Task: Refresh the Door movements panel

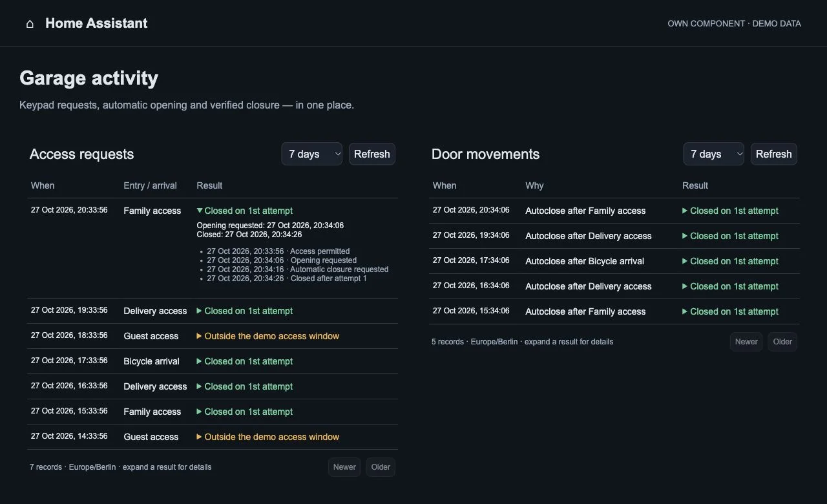Action: coord(774,154)
